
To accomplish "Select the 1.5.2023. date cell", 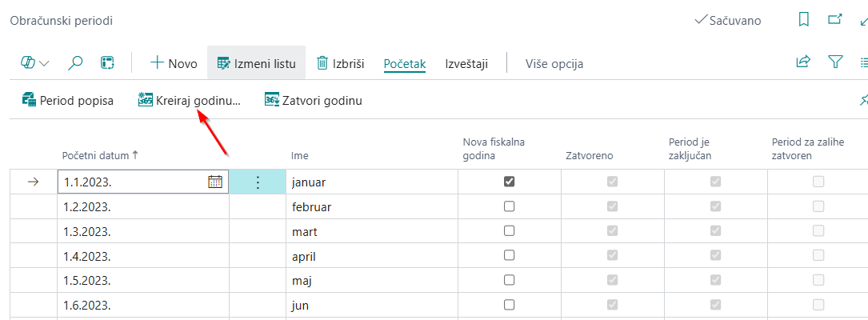I will 143,281.
